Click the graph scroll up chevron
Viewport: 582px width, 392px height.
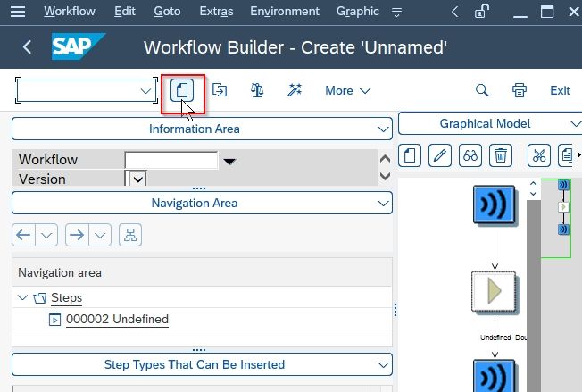pos(534,184)
